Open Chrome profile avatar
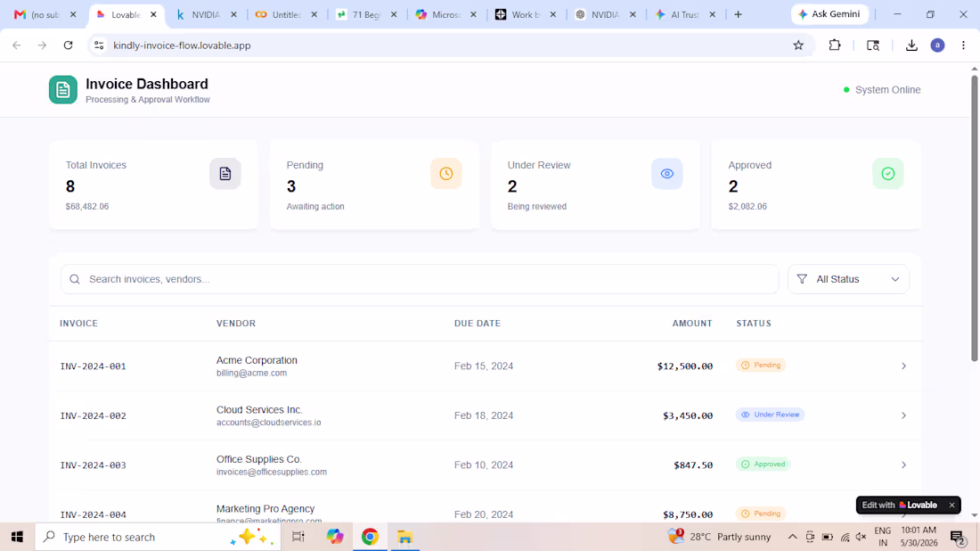 (937, 45)
